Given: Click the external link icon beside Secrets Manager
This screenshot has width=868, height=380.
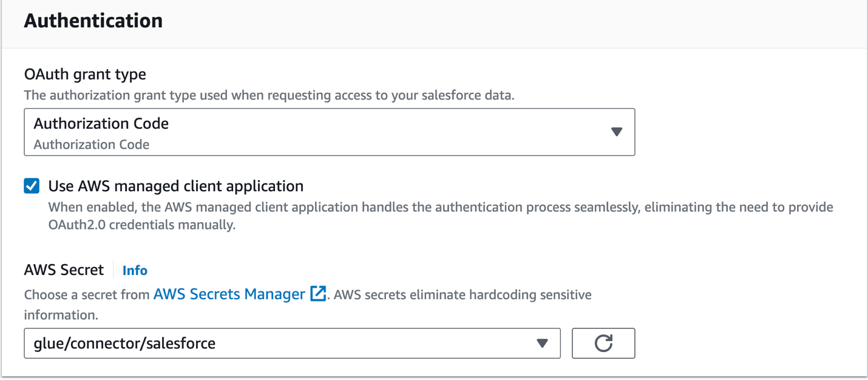Looking at the screenshot, I should 318,294.
